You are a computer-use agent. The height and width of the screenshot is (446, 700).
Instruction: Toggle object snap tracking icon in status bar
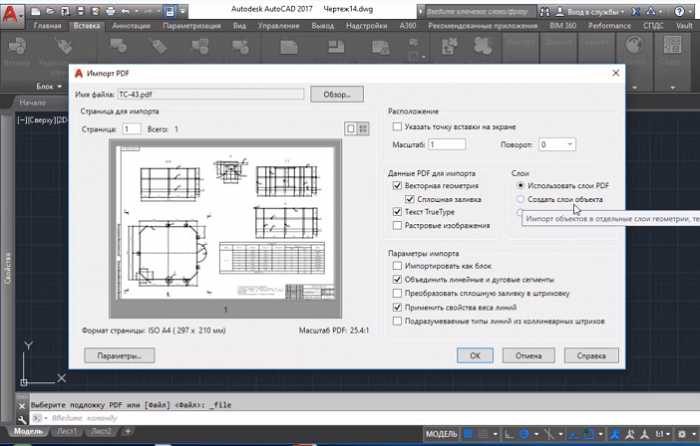pos(574,433)
